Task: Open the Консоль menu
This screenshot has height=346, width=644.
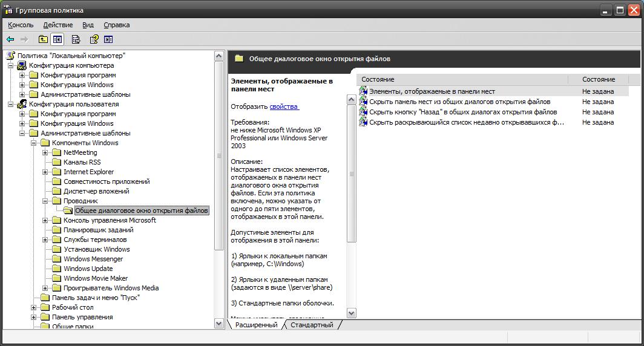Action: [x=21, y=25]
